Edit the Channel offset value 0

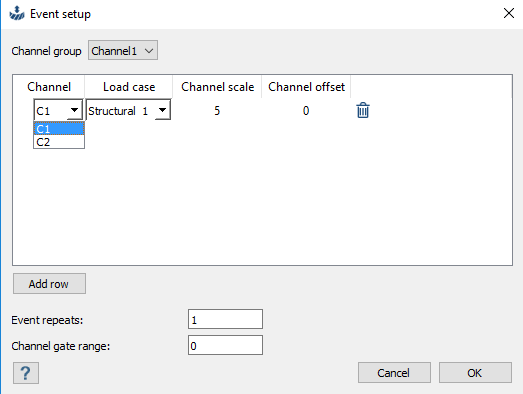(306, 110)
